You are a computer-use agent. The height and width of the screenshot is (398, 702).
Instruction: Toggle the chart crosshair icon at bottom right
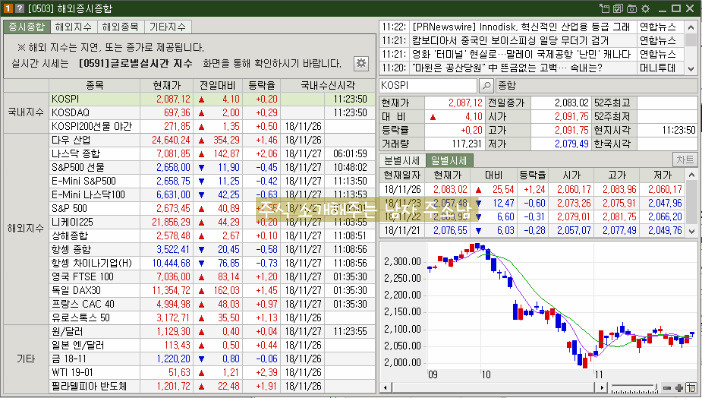(691, 388)
